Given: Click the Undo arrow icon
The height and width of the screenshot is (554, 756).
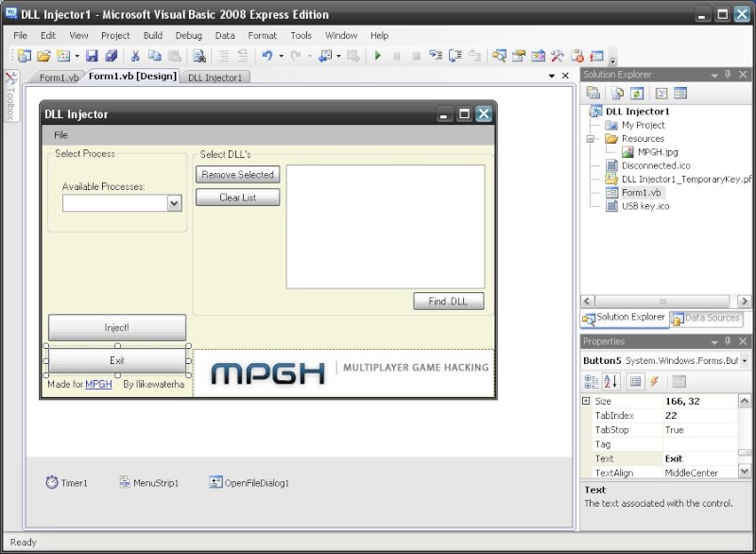Looking at the screenshot, I should click(x=267, y=56).
